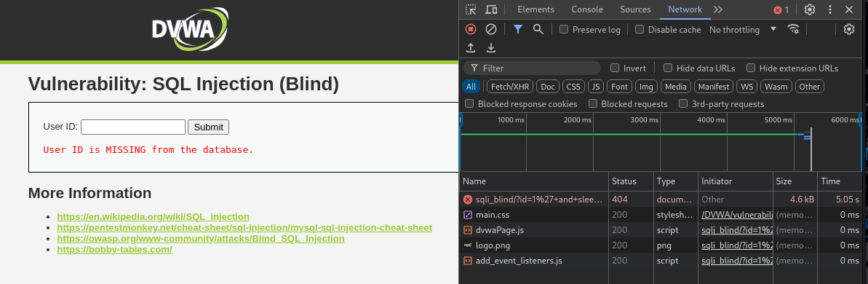Filter requests by Doc
This screenshot has height=284, width=868.
click(x=548, y=87)
